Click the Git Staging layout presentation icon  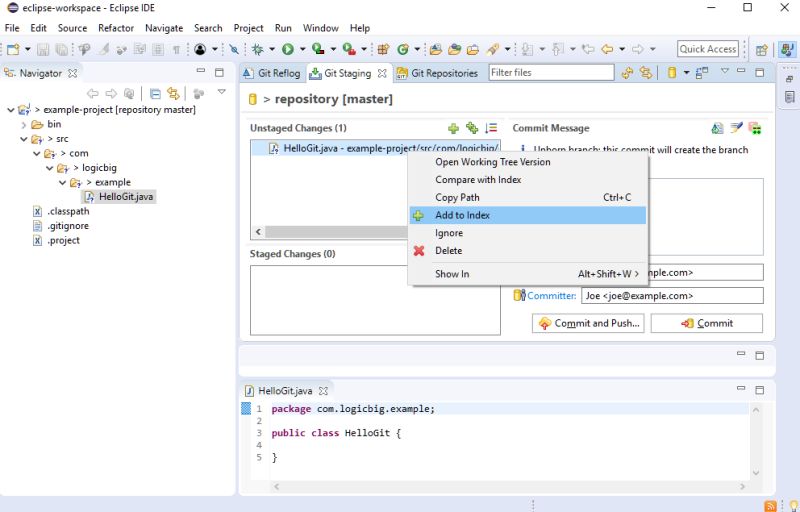click(702, 73)
